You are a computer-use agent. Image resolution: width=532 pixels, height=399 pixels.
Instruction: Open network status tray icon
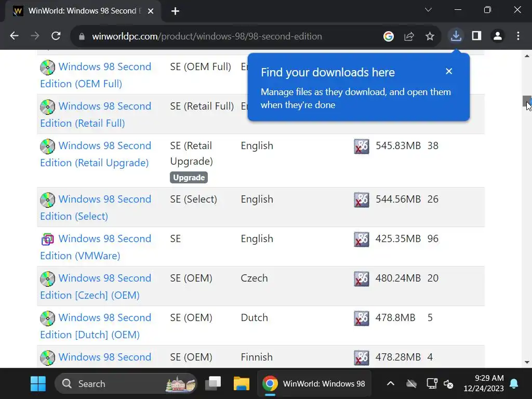pyautogui.click(x=432, y=384)
